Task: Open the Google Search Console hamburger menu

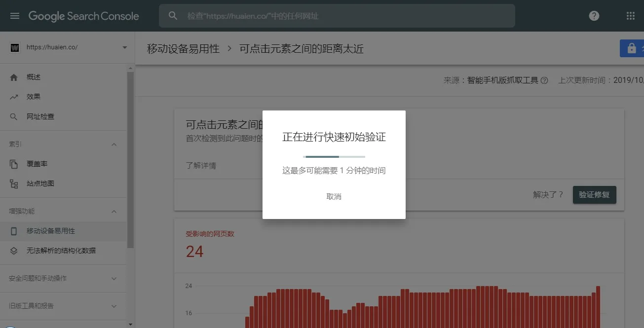Action: coord(14,15)
